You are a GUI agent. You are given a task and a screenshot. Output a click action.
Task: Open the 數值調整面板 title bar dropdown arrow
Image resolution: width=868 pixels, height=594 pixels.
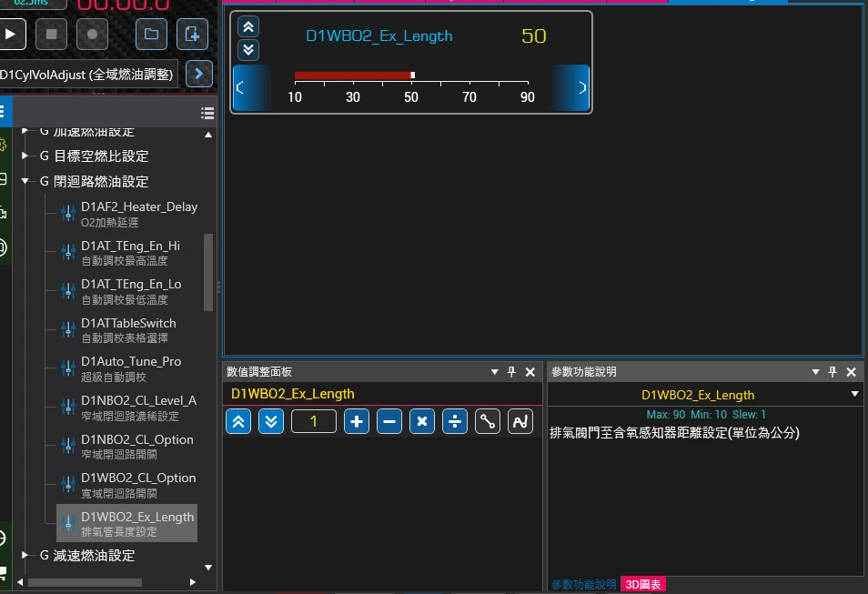point(494,372)
